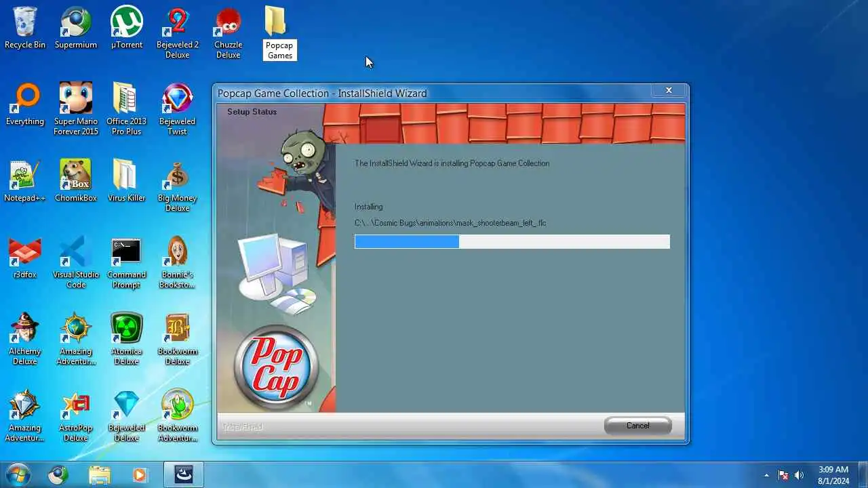
Task: Open the Recycle Bin desktop icon
Action: (25, 28)
